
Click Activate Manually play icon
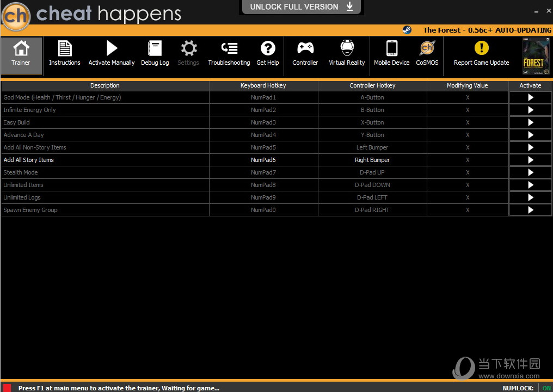tap(112, 48)
